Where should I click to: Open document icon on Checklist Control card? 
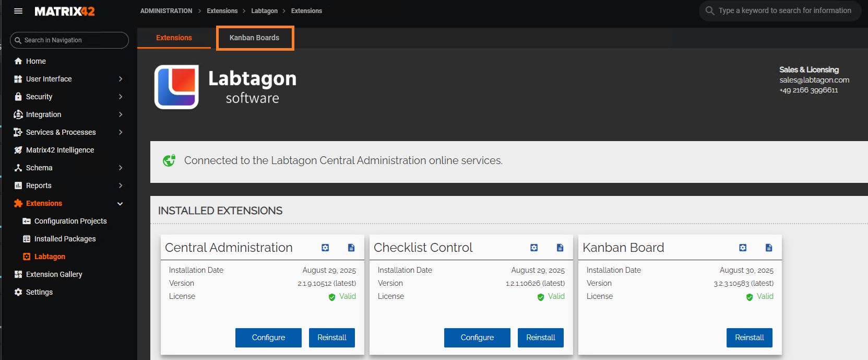click(x=560, y=248)
